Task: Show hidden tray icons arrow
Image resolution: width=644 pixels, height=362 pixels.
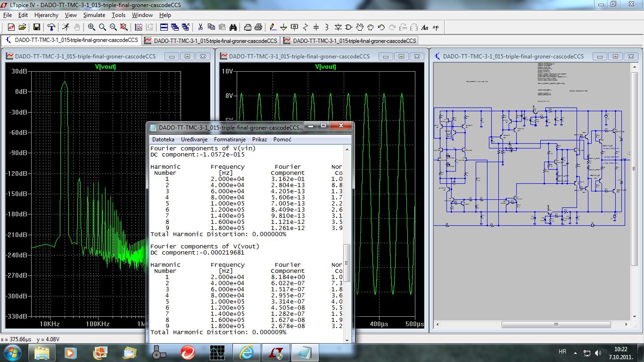Action: [x=575, y=352]
